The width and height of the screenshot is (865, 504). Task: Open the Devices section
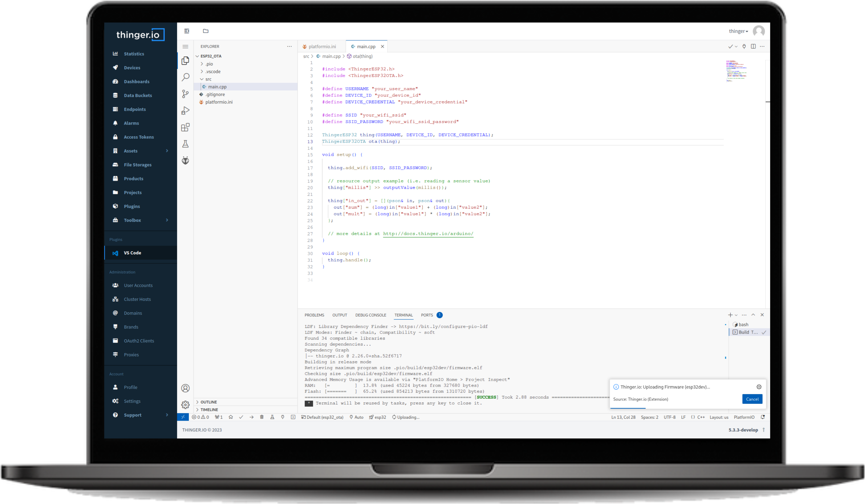(132, 67)
